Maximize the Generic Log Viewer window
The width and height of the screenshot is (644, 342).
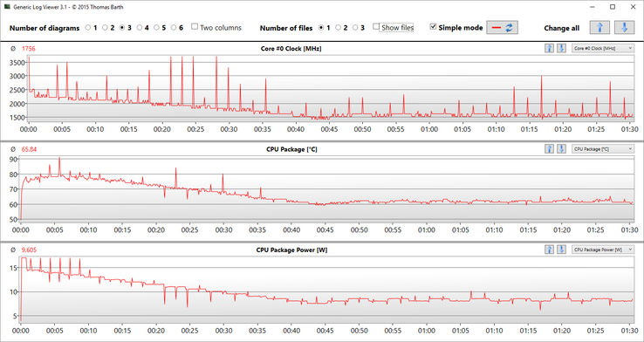click(613, 7)
